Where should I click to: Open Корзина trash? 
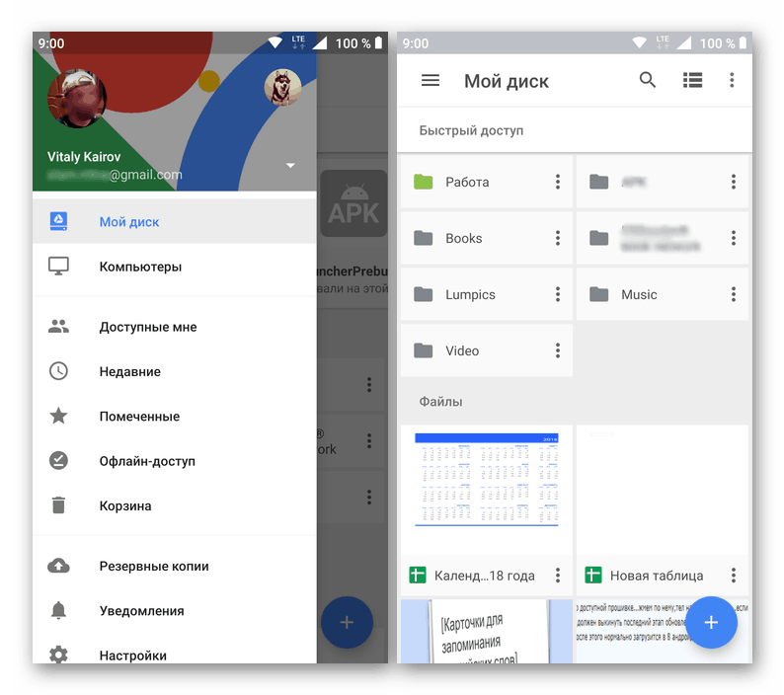[175, 505]
